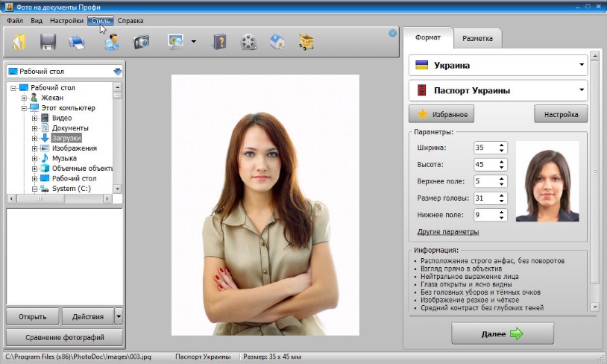The width and height of the screenshot is (607, 364).
Task: Click the camera icon in toolbar
Action: pyautogui.click(x=141, y=42)
